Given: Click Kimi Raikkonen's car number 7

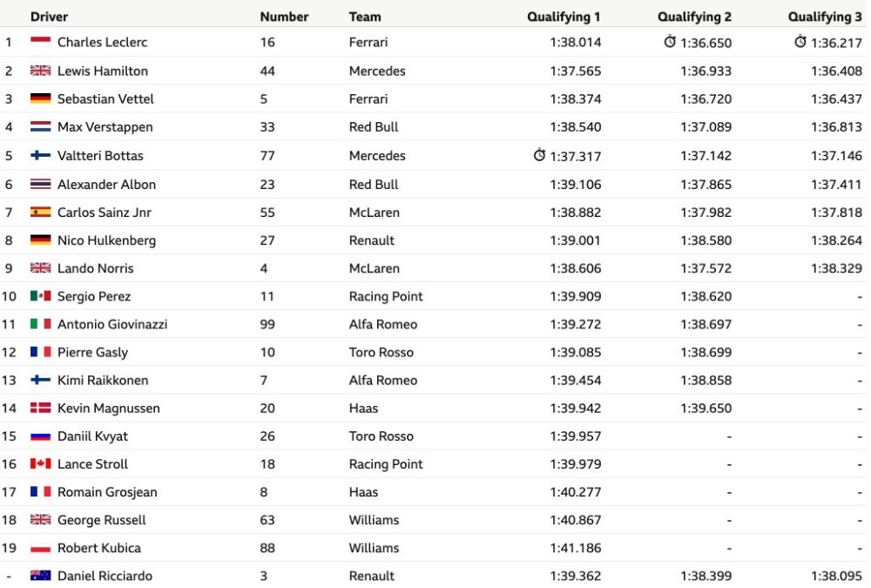Looking at the screenshot, I should 264,380.
